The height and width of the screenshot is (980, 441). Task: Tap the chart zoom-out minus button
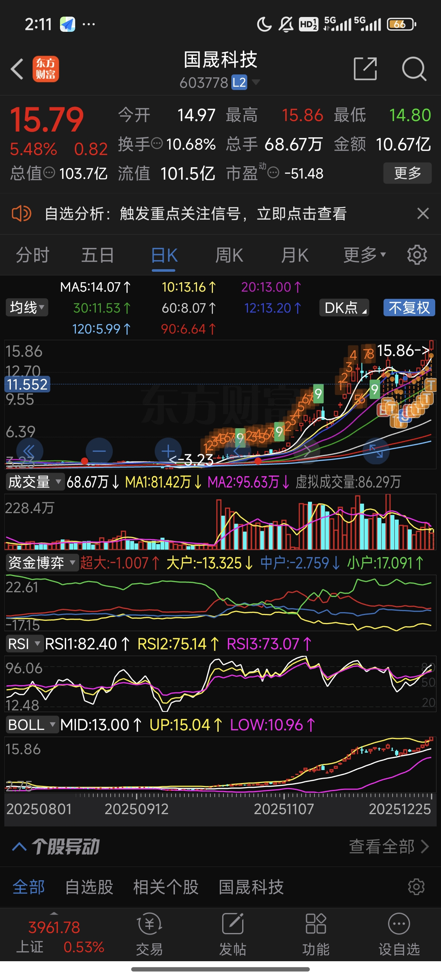(x=99, y=451)
